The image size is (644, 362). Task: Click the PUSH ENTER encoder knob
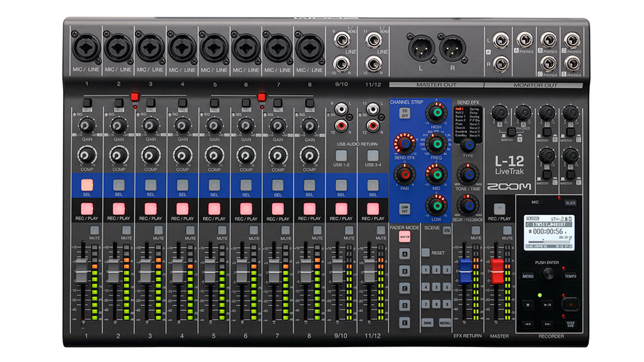[547, 274]
